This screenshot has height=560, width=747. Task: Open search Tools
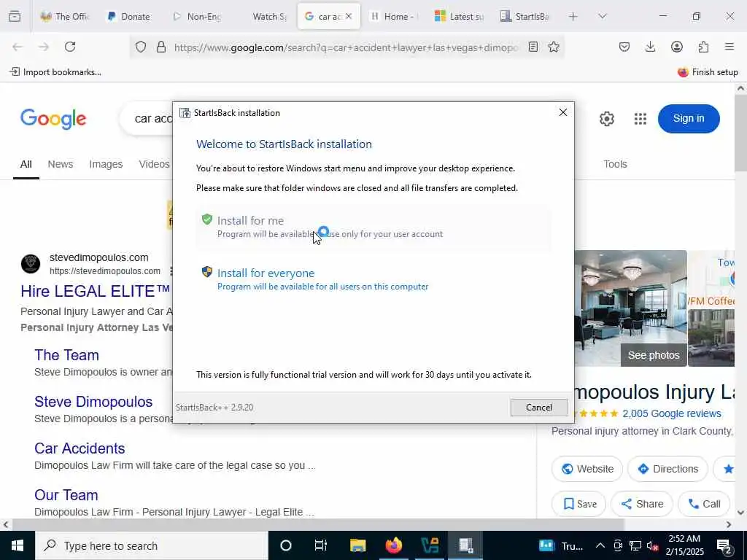click(x=615, y=164)
